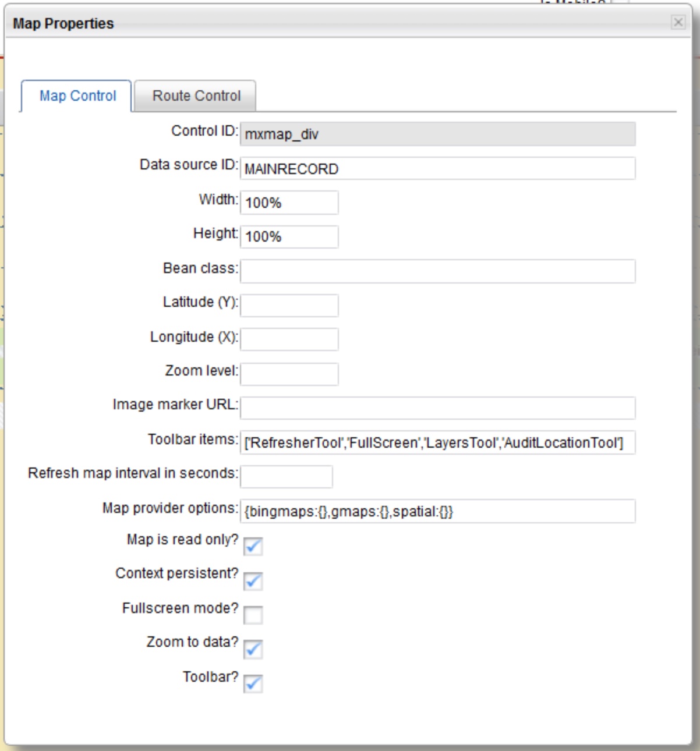The width and height of the screenshot is (700, 751).
Task: Toggle the Map is read only checkbox
Action: [x=253, y=546]
